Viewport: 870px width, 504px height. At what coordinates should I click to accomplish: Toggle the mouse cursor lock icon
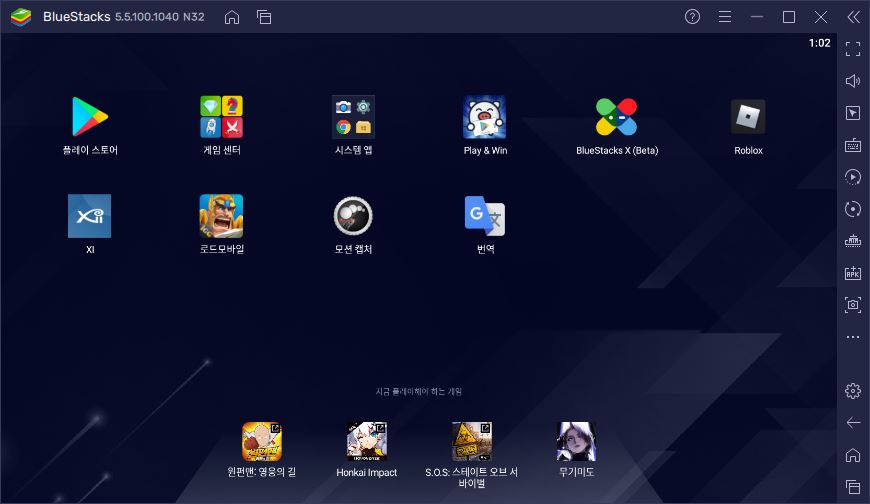pos(853,113)
